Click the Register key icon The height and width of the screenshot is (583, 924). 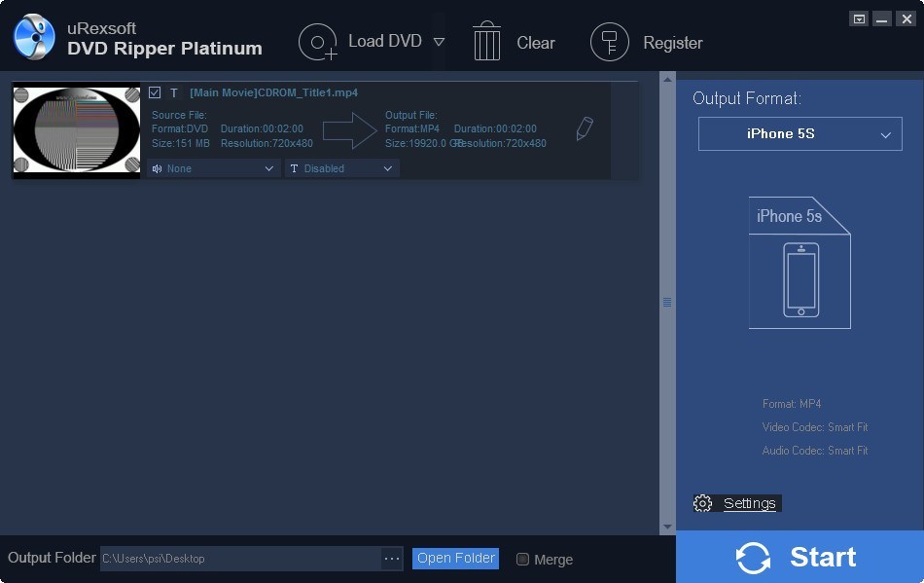609,42
